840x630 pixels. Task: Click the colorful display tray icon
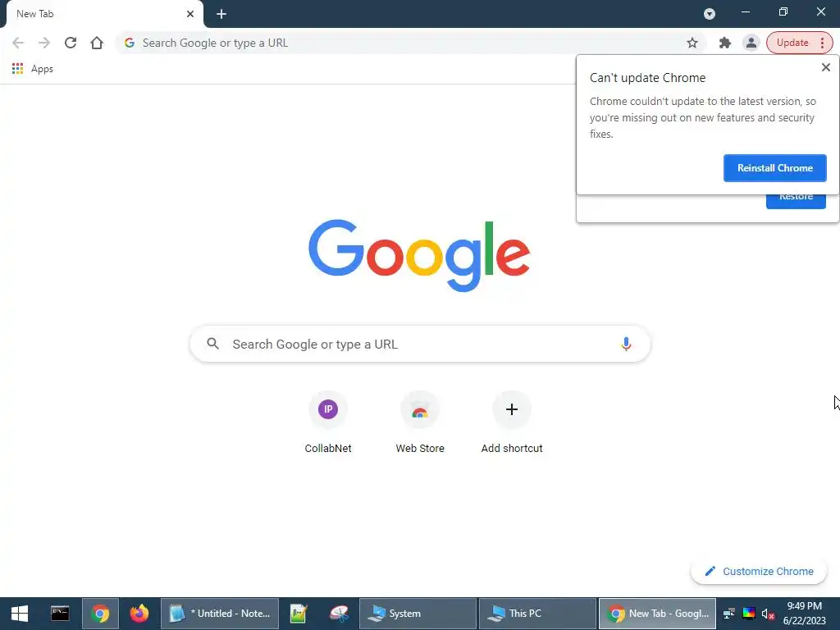tap(749, 614)
